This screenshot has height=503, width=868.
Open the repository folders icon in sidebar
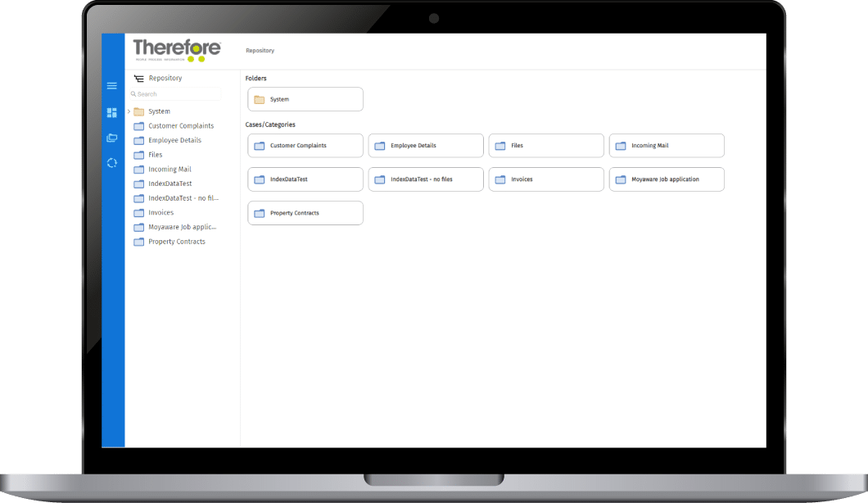click(x=112, y=138)
